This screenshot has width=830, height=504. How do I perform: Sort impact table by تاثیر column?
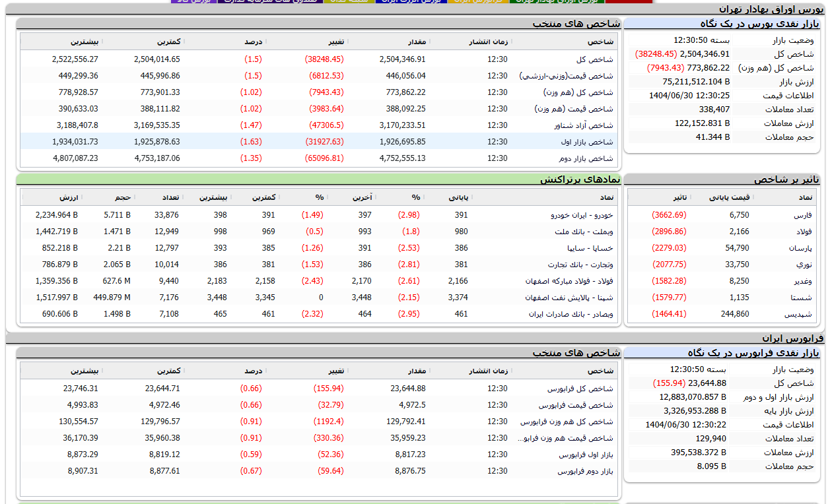tap(679, 197)
